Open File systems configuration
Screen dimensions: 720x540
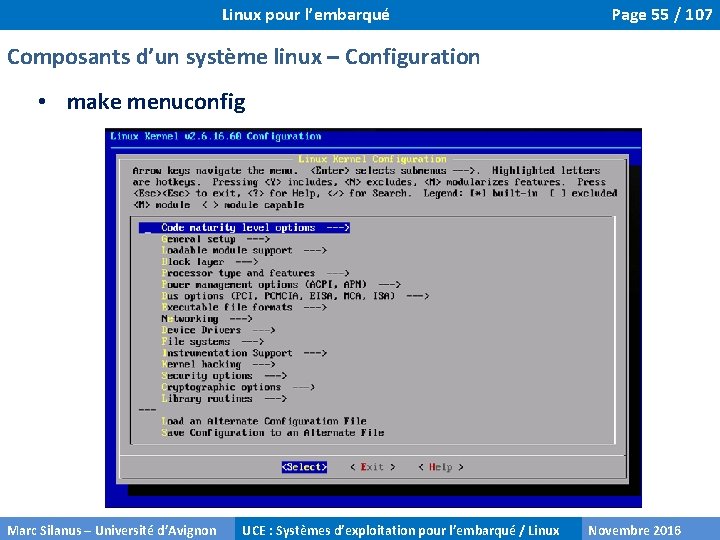click(x=213, y=342)
